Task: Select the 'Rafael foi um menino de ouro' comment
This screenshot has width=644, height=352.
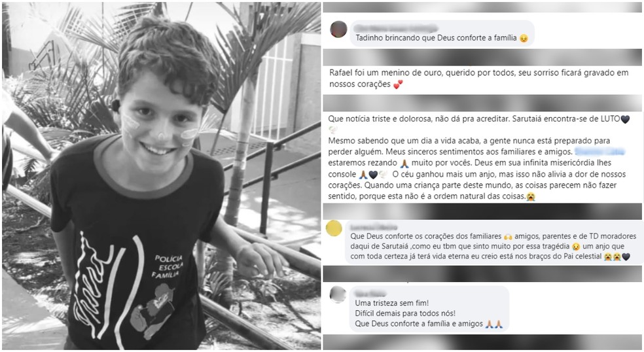Action: (479, 79)
